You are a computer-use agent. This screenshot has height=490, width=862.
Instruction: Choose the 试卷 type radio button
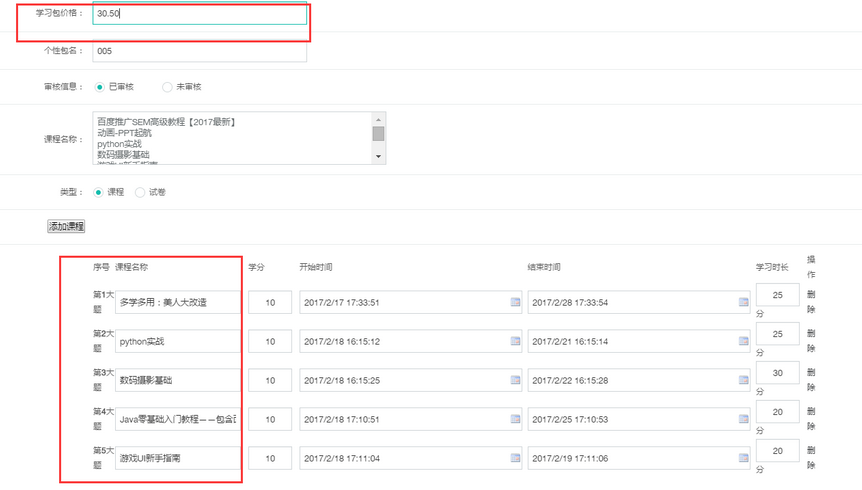pos(140,192)
